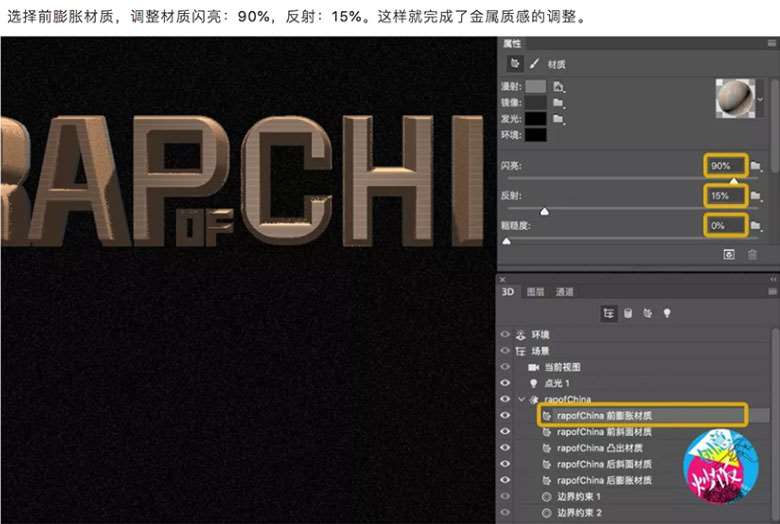Toggle visibility of 环境 row
This screenshot has width=780, height=524.
(505, 334)
